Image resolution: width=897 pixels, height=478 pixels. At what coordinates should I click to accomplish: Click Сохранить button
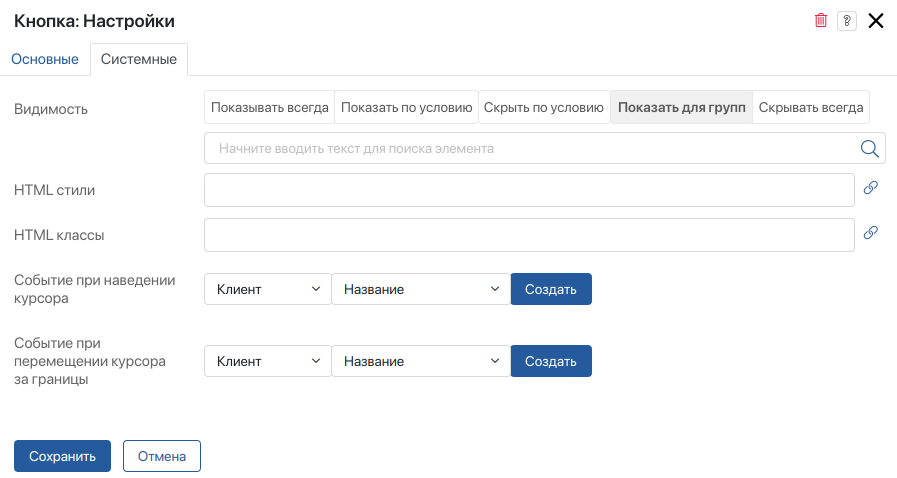tap(62, 456)
